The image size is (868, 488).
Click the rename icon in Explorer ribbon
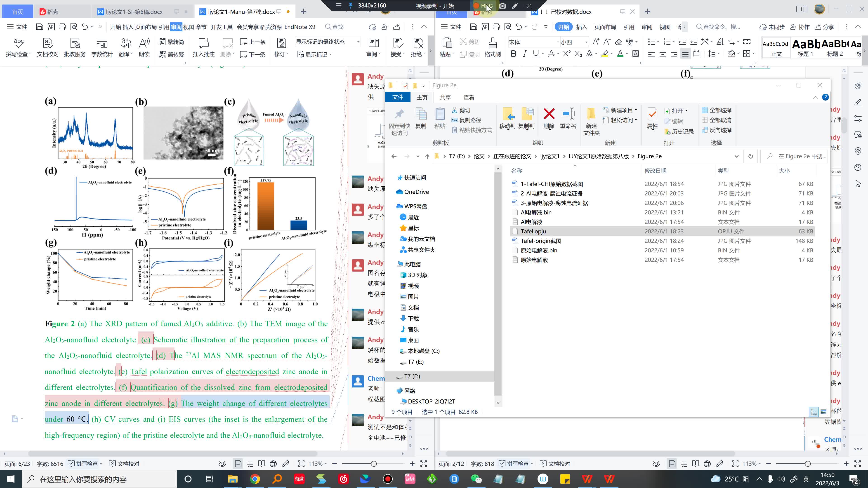[x=568, y=114]
